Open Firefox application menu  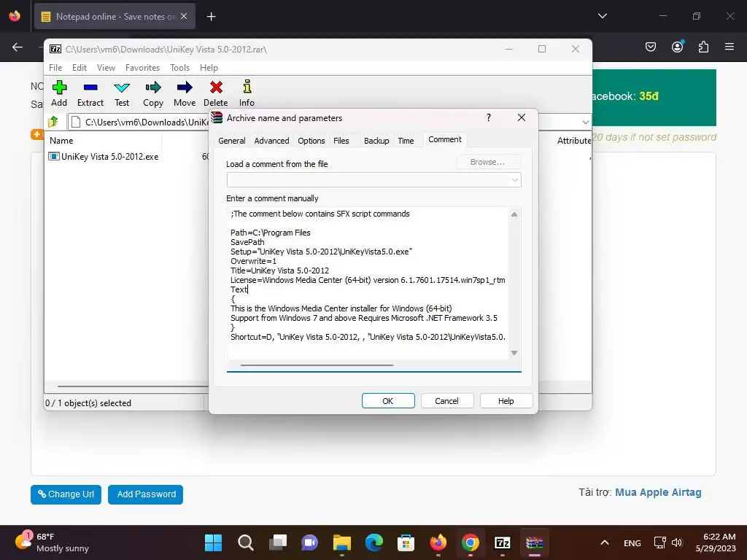point(729,47)
